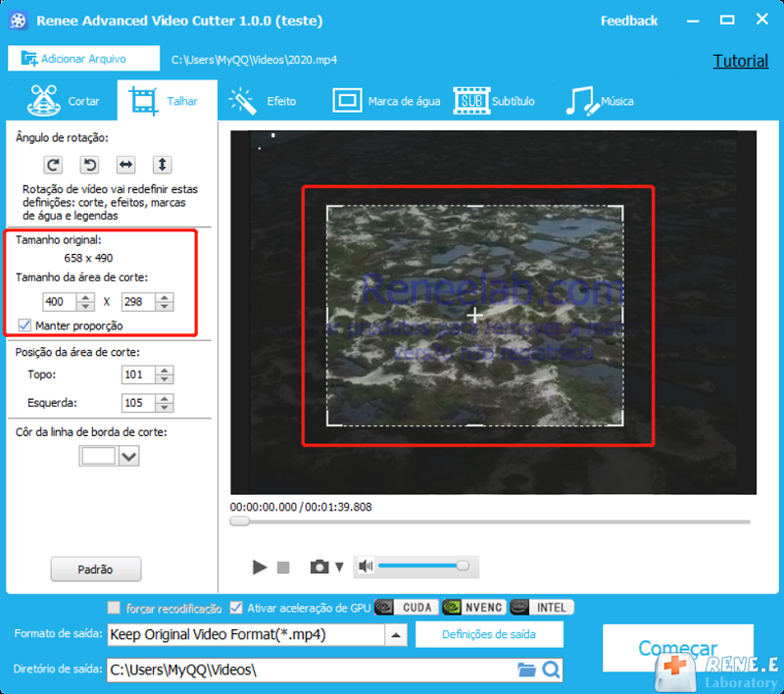The width and height of the screenshot is (784, 694).
Task: Open the Efeito tab
Action: tap(263, 101)
